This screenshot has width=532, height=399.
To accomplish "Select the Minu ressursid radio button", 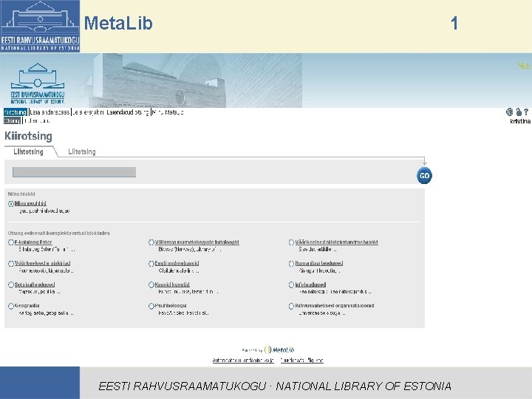I will coord(11,204).
